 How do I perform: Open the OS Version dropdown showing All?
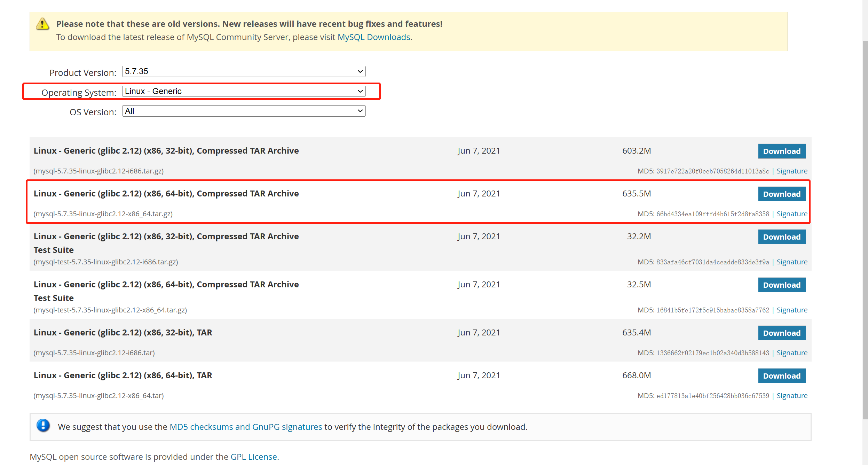point(244,111)
